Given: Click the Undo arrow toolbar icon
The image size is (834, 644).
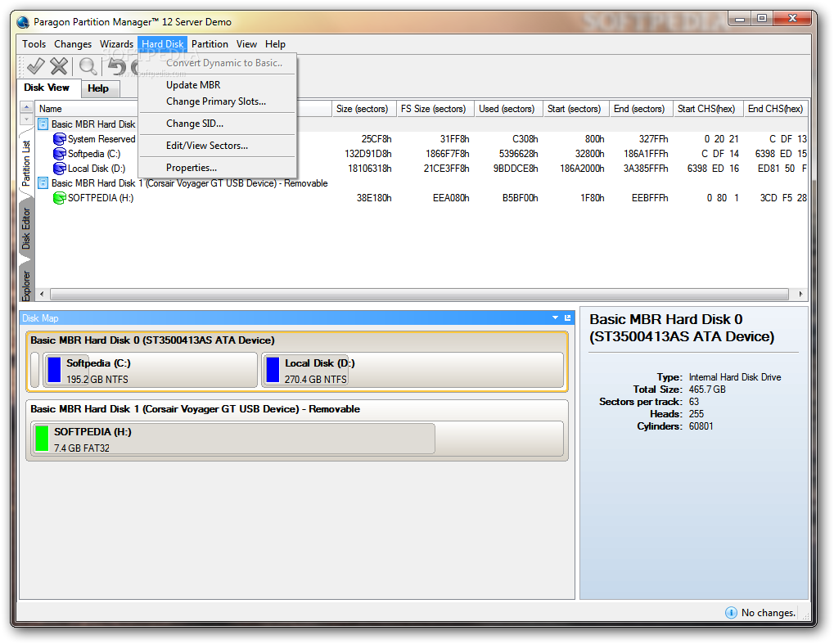Looking at the screenshot, I should coord(116,66).
